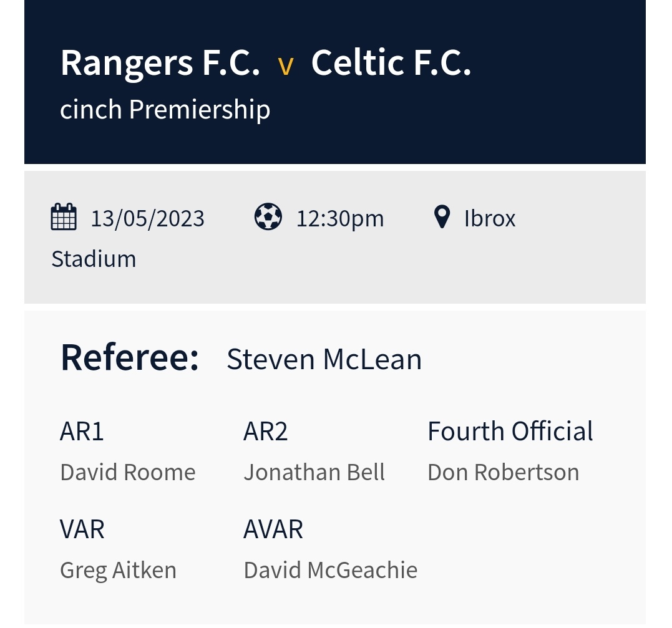Select the Celtic F.C. team name
The height and width of the screenshot is (628, 672).
(x=391, y=63)
